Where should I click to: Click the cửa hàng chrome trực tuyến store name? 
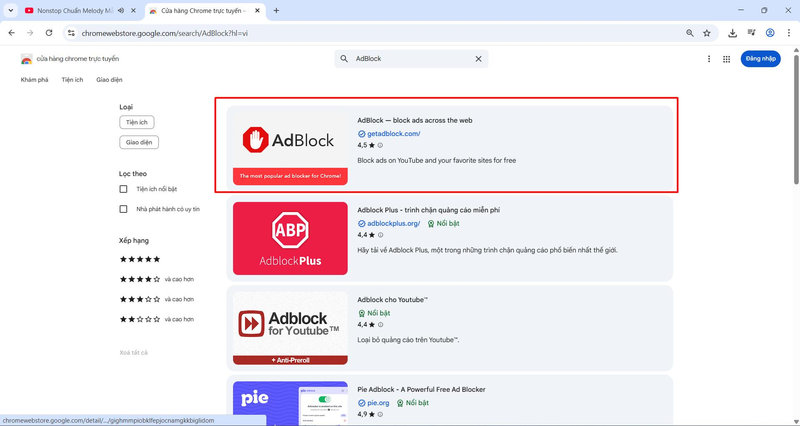point(78,59)
